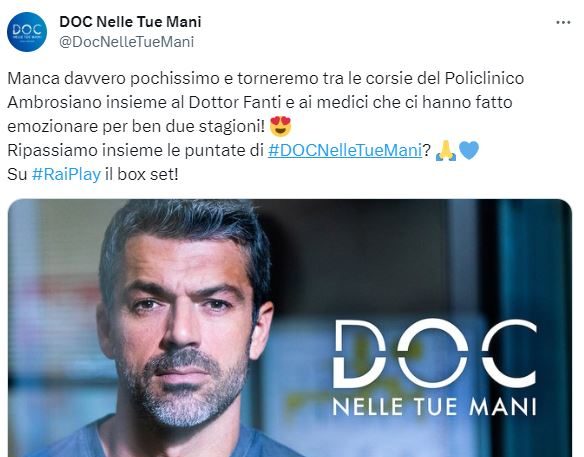Open the #RaiPlay hashtag link

point(66,174)
